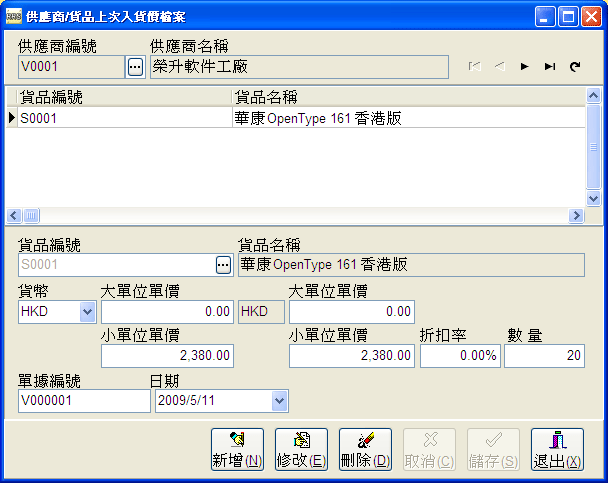Open supplier lookup next to V0001
608x483 pixels.
135,67
